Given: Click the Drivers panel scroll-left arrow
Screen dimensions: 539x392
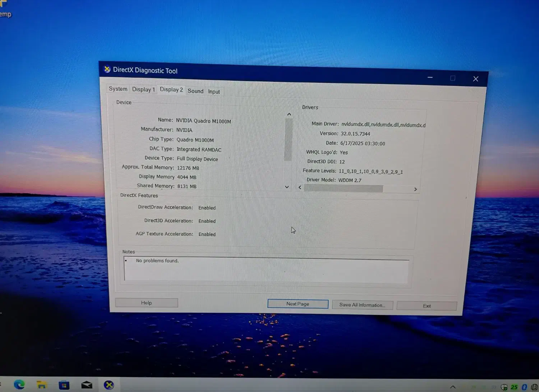Looking at the screenshot, I should (300, 187).
